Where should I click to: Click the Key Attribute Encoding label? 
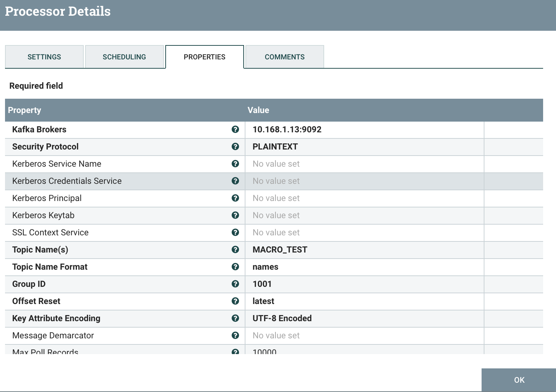56,318
